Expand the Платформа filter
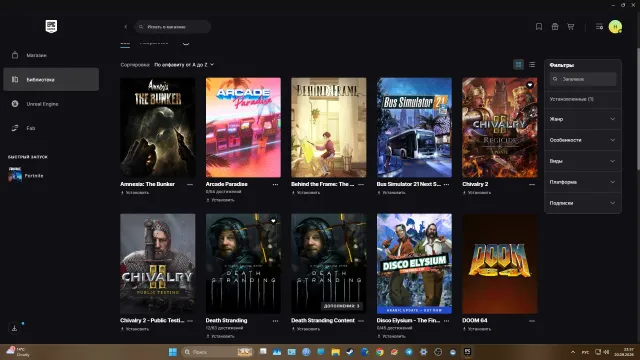 [582, 182]
